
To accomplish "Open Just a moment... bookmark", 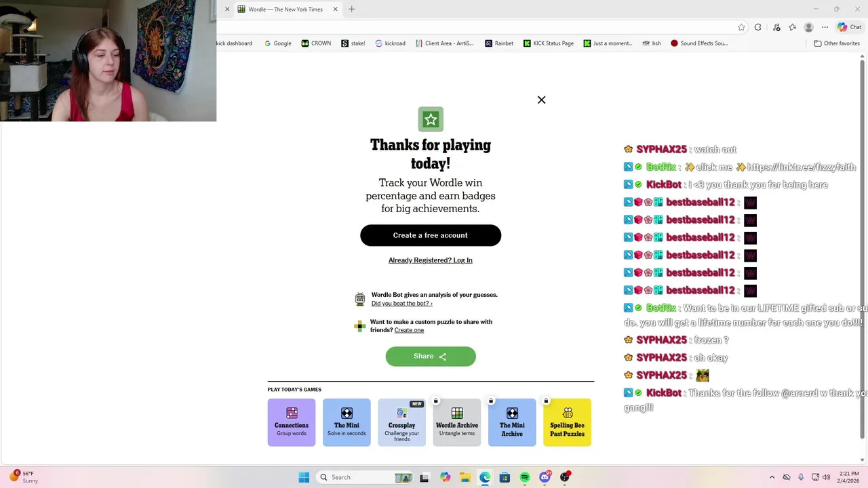I will 608,43.
